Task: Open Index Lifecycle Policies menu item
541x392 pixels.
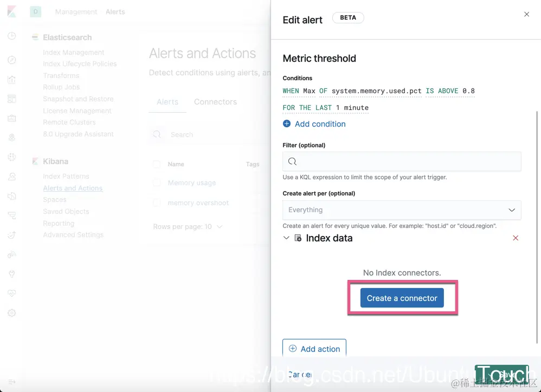Action: pyautogui.click(x=80, y=64)
